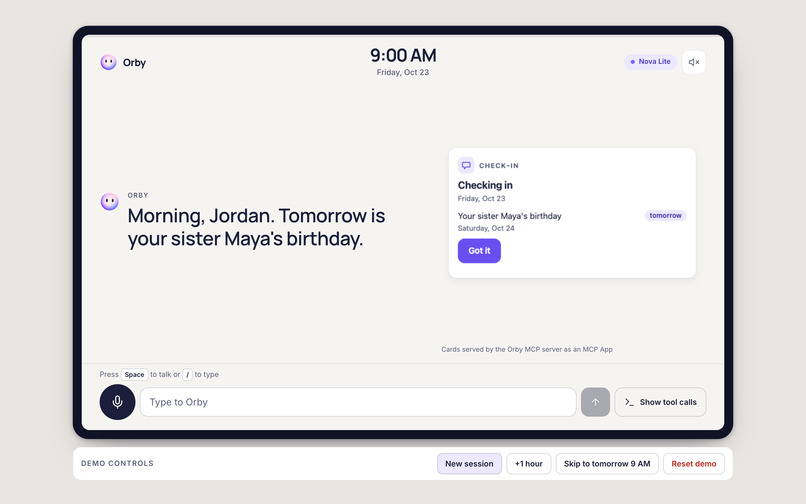The height and width of the screenshot is (504, 806).
Task: Click the DEMO CONTROLS label
Action: pyautogui.click(x=117, y=463)
